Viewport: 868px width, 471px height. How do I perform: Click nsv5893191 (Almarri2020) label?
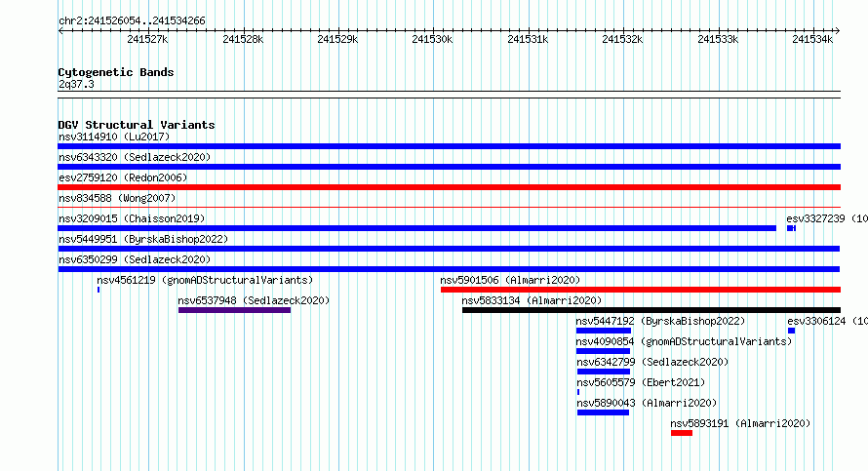[x=740, y=423]
